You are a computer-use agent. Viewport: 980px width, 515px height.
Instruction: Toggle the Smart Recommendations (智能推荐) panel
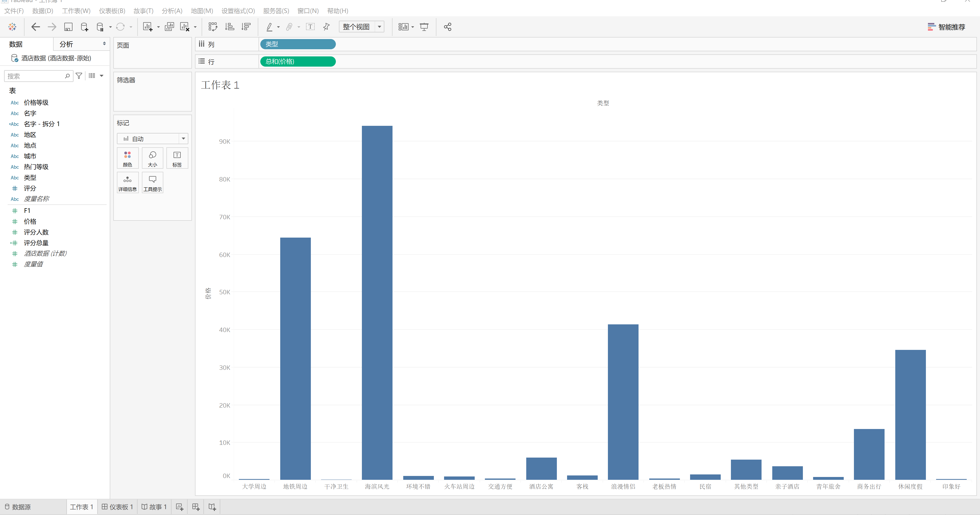(x=946, y=27)
